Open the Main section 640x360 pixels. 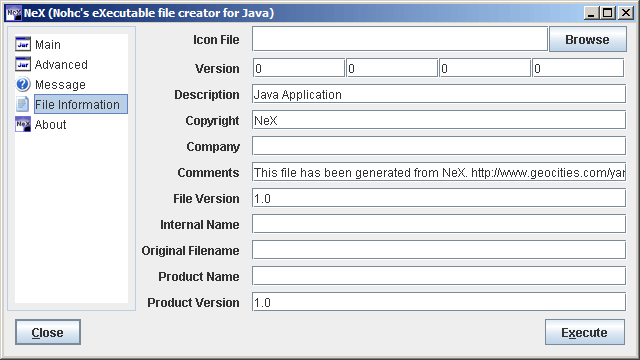48,44
